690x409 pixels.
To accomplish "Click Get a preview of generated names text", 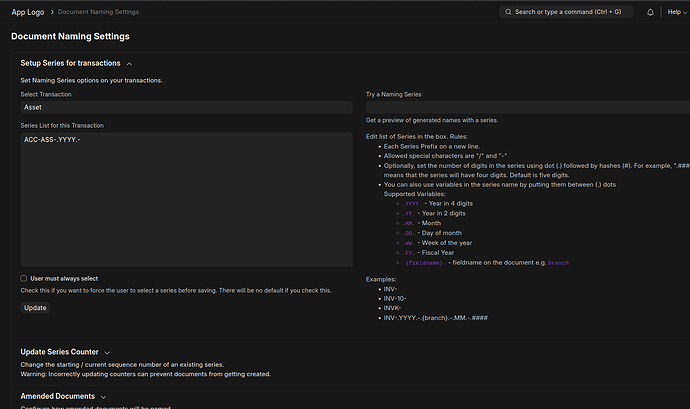I will coord(432,120).
